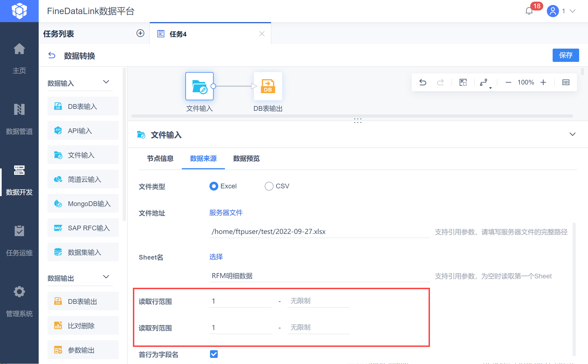The image size is (588, 364).
Task: Redo the canvas action
Action: tap(440, 82)
